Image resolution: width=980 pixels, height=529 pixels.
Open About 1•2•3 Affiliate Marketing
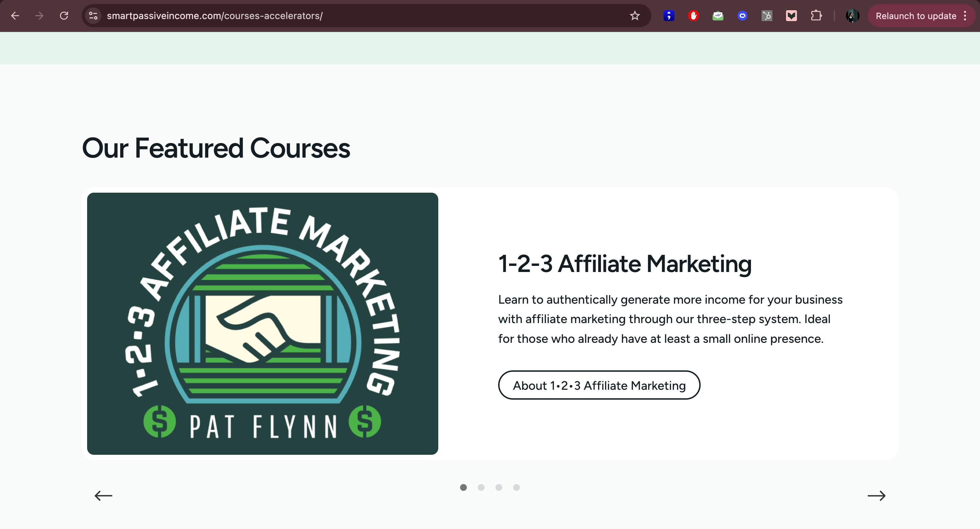(x=599, y=385)
